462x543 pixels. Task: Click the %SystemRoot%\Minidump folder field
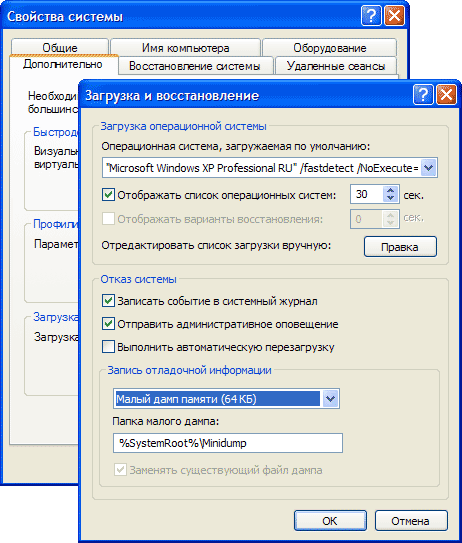coord(228,443)
